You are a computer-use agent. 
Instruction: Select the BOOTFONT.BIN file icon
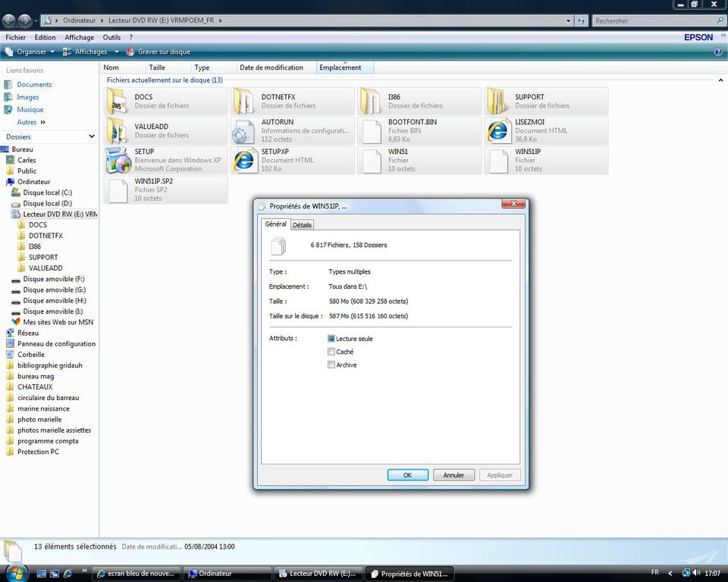point(371,131)
